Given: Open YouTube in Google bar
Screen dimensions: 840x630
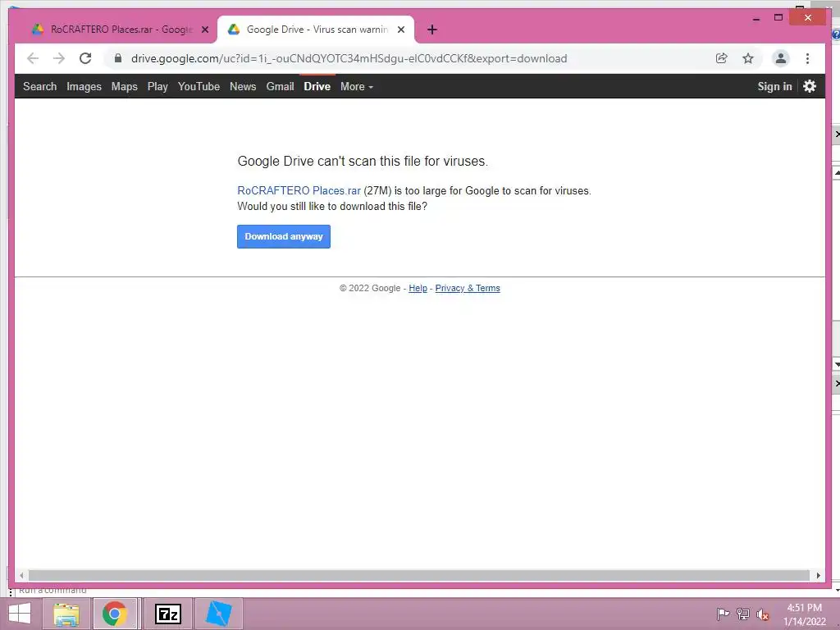Looking at the screenshot, I should pos(199,86).
